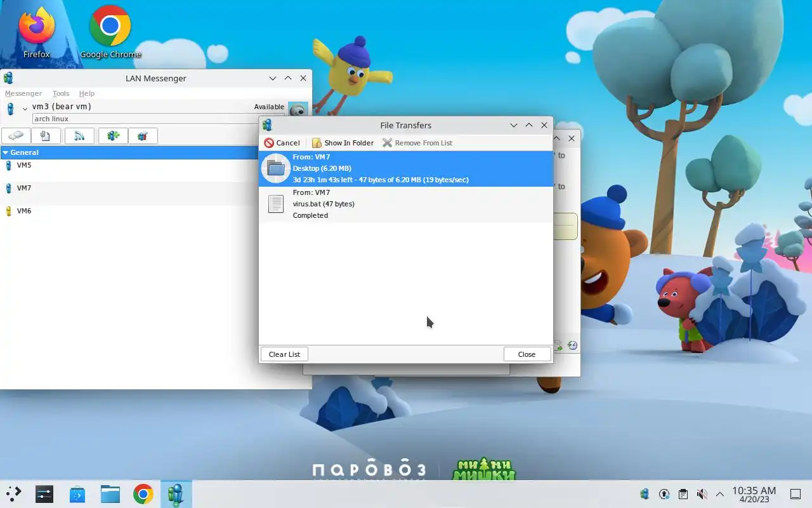Click the document icon of virus.bat transfer
This screenshot has width=812, height=508.
(276, 204)
